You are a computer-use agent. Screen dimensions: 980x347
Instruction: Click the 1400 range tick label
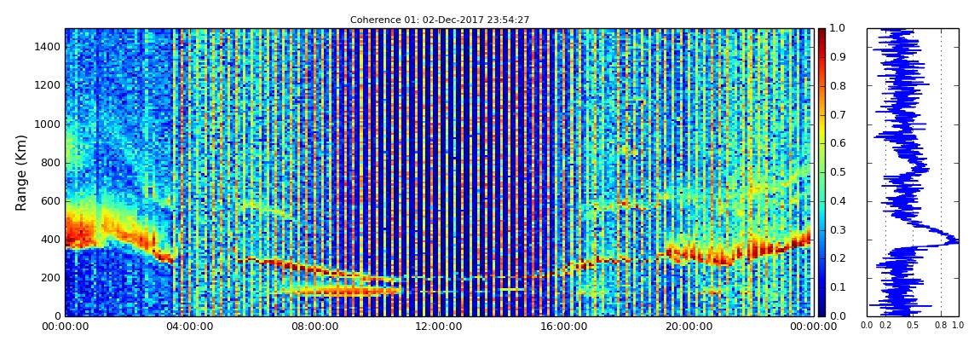tap(49, 47)
